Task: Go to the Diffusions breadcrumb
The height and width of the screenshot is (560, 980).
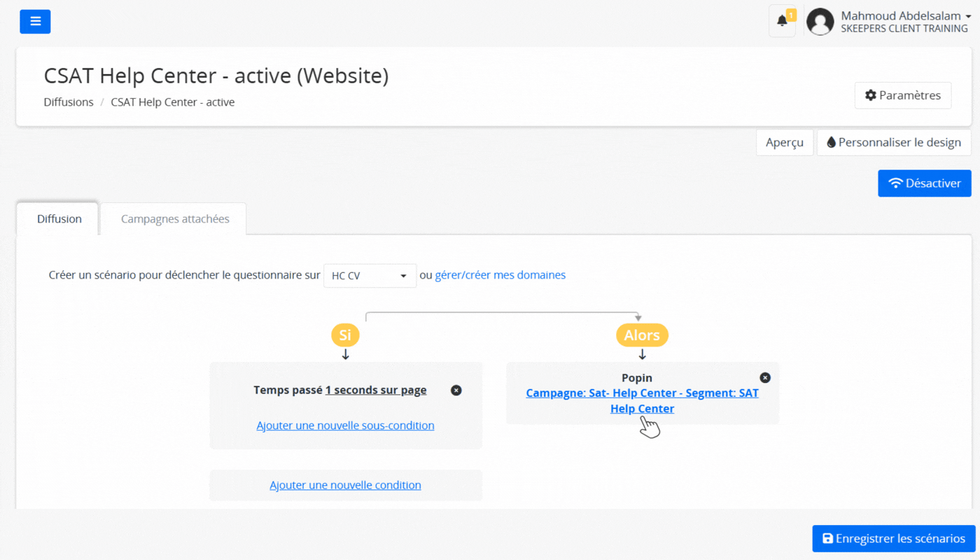Action: [69, 102]
